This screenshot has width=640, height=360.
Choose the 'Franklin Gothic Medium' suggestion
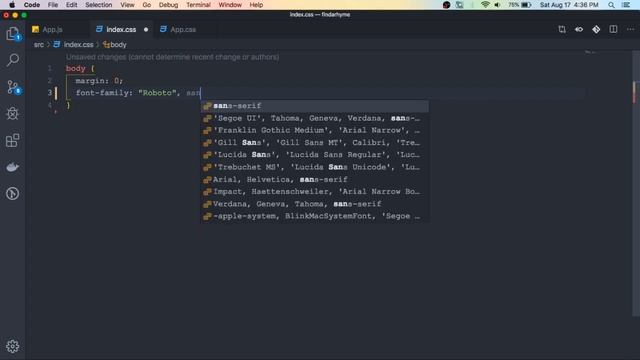pos(314,130)
